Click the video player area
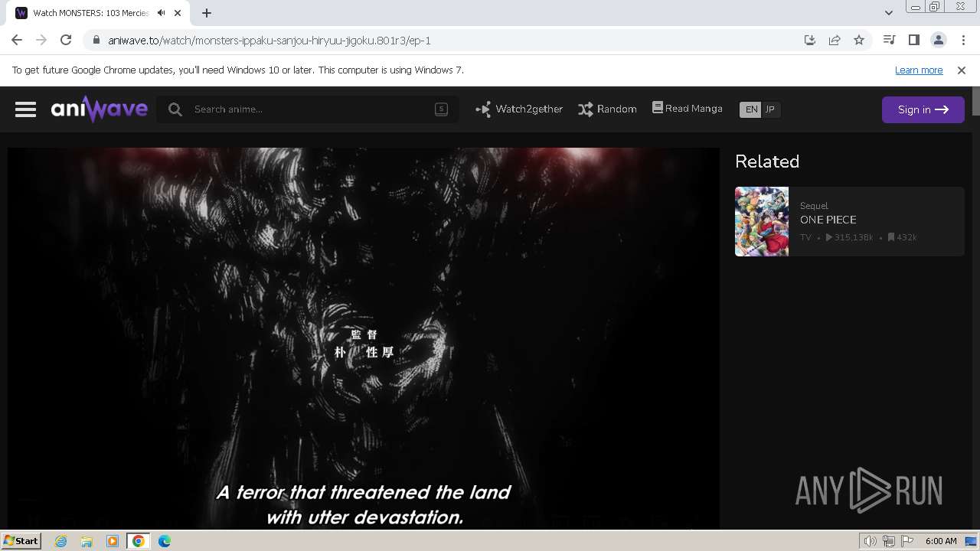The image size is (980, 551). coord(364,338)
